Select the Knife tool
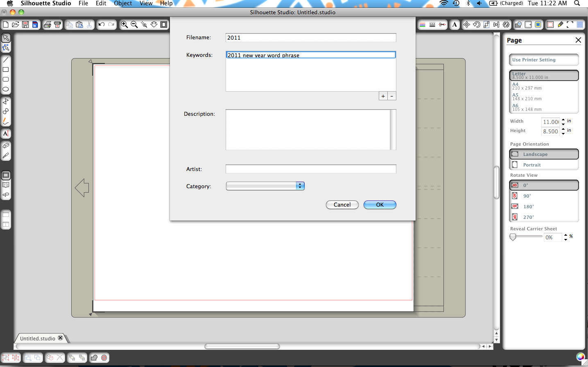Screen dimensions: 588x367 (x=6, y=155)
